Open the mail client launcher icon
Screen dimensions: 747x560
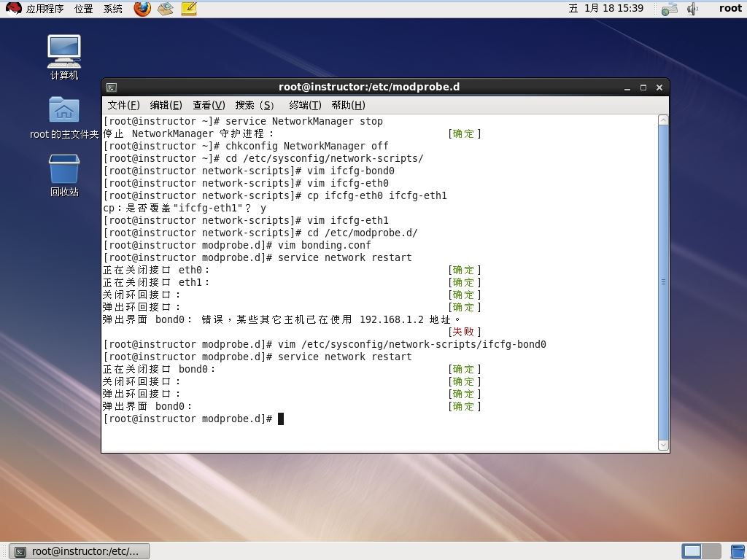(x=166, y=9)
